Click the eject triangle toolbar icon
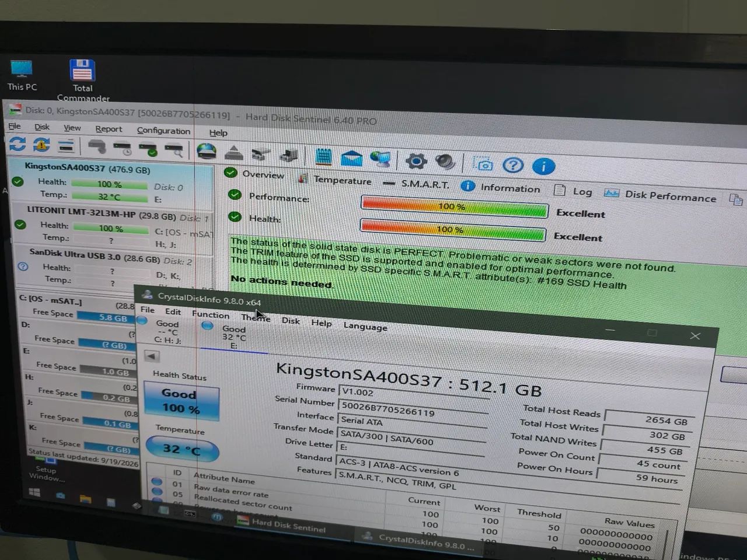Viewport: 747px width, 560px height. [x=234, y=153]
